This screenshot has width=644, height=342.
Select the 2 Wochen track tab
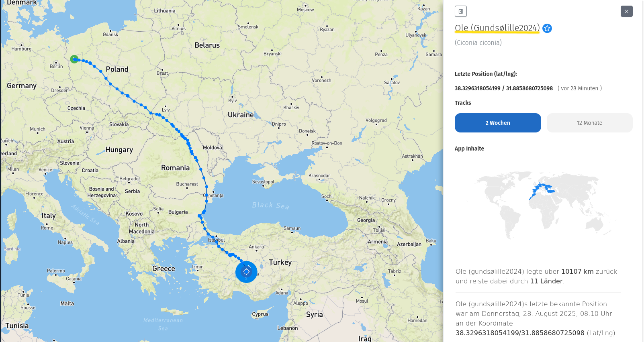pyautogui.click(x=498, y=123)
